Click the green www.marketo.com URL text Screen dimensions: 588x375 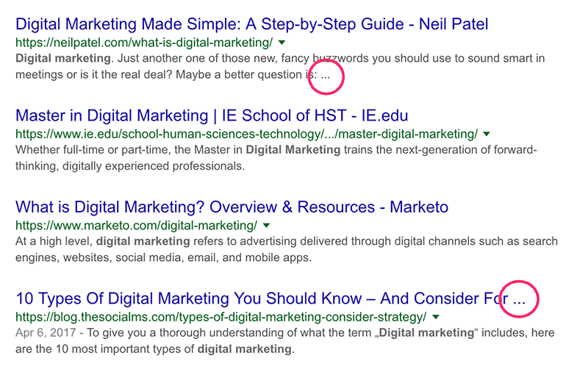[x=137, y=226]
